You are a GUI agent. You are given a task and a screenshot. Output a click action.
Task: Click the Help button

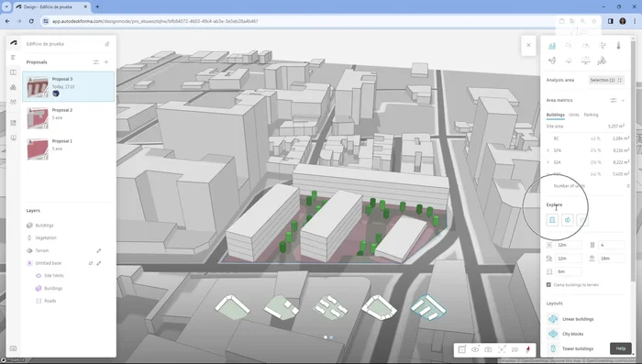tap(621, 348)
